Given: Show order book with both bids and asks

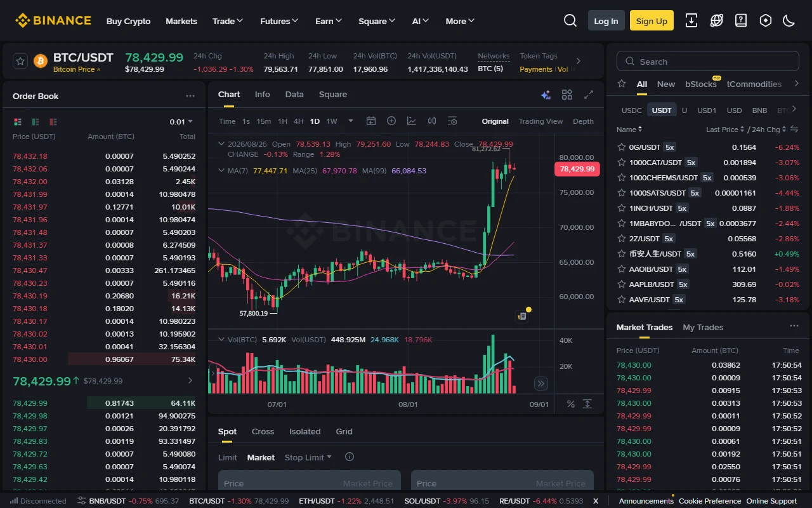Looking at the screenshot, I should pos(18,121).
